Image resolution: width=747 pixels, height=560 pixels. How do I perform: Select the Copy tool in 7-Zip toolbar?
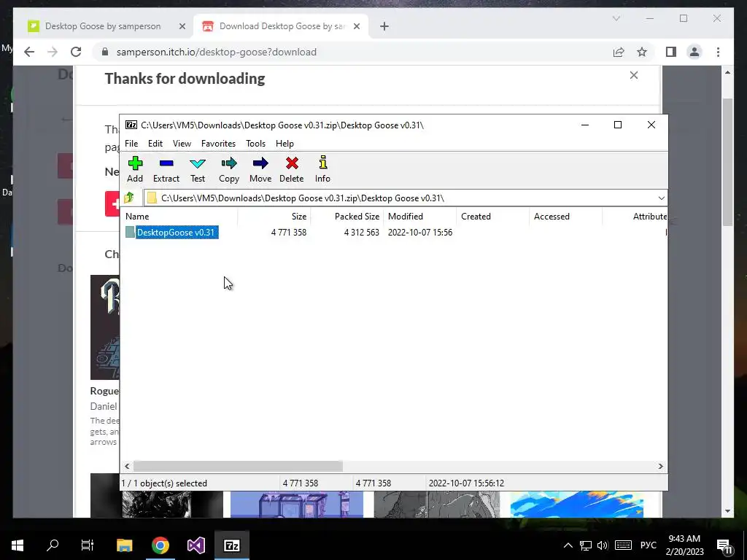229,169
